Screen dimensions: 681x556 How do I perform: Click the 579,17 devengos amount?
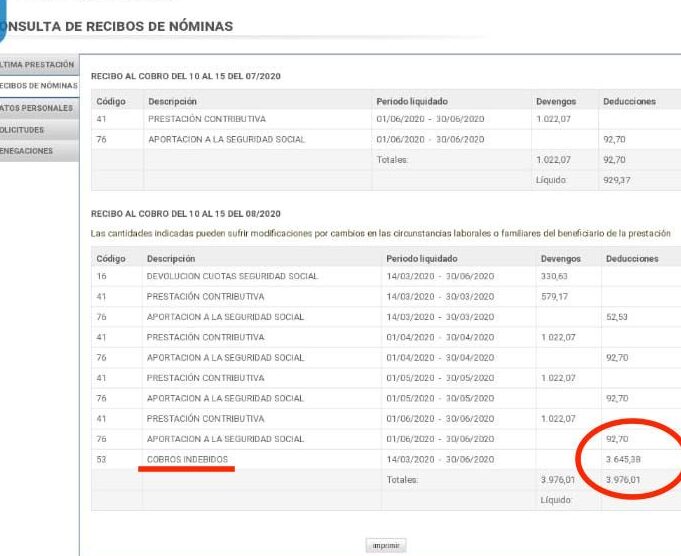553,296
